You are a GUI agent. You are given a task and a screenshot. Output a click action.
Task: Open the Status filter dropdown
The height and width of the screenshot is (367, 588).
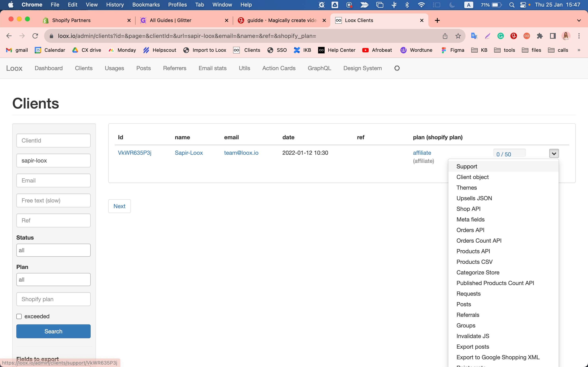53,250
